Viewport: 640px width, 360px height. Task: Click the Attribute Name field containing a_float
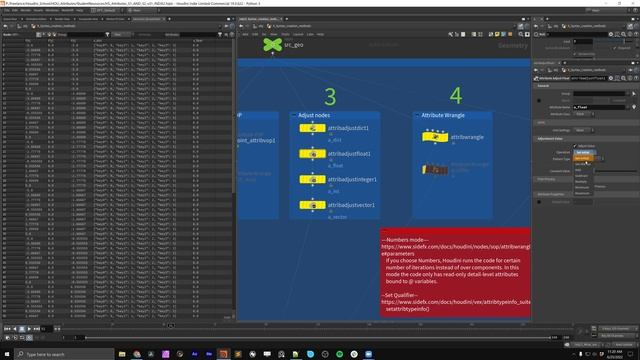coord(599,107)
